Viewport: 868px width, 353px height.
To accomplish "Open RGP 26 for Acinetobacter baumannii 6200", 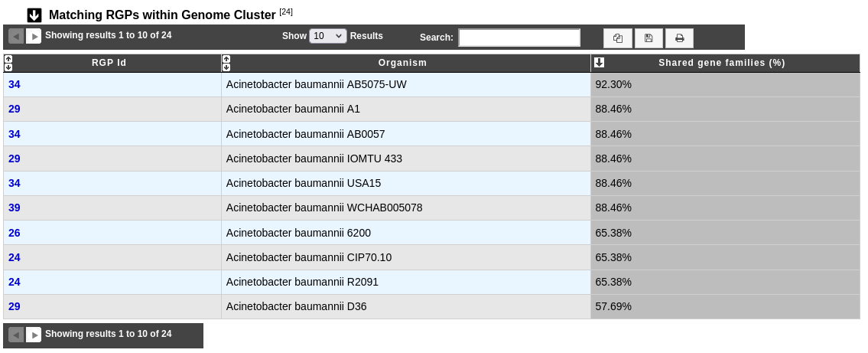I will pyautogui.click(x=15, y=233).
